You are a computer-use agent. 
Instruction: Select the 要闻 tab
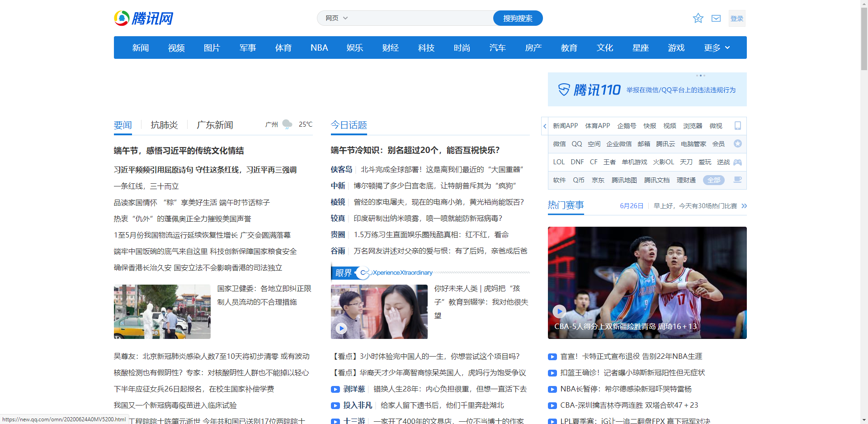tap(123, 125)
